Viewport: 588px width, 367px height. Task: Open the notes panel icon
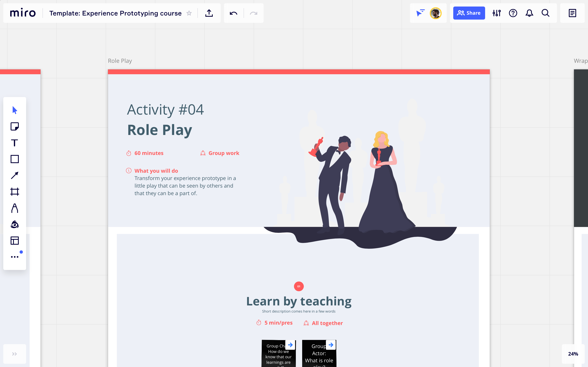(x=572, y=13)
